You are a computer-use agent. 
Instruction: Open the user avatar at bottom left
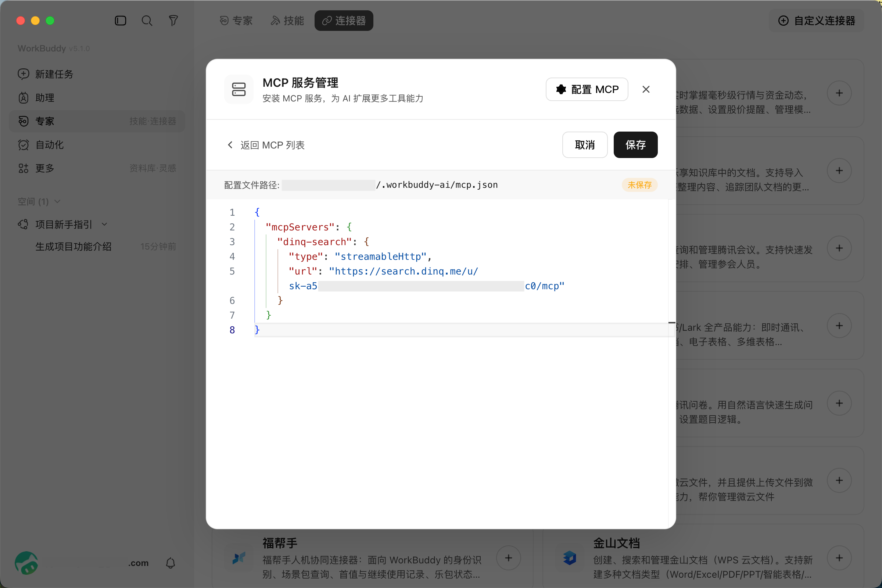coord(26,563)
